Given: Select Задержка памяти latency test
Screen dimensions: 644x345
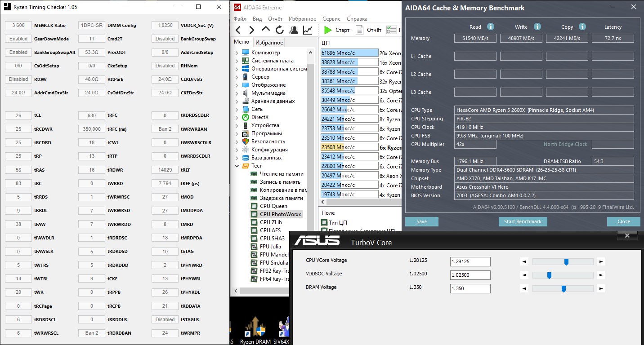Looking at the screenshot, I should click(x=277, y=198).
